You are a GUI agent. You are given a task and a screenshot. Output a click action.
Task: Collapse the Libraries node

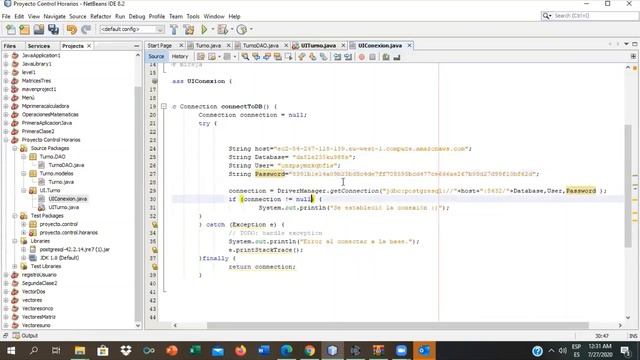point(15,241)
